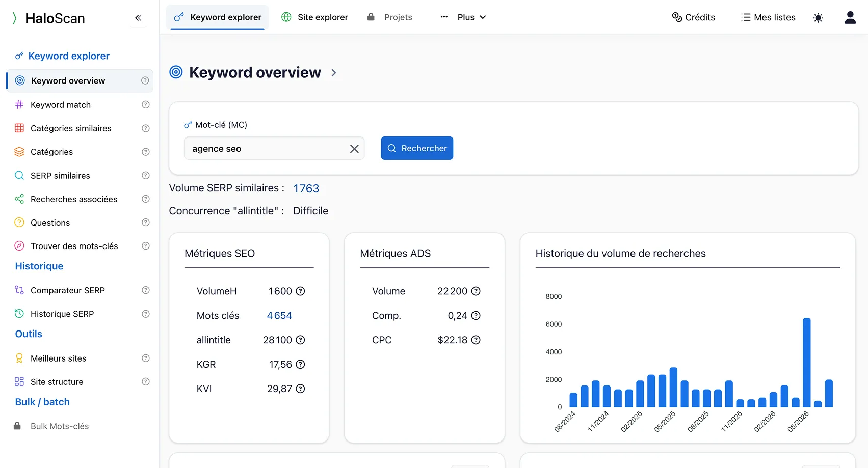Click the Bulk / batch sidebar heading

(x=42, y=402)
